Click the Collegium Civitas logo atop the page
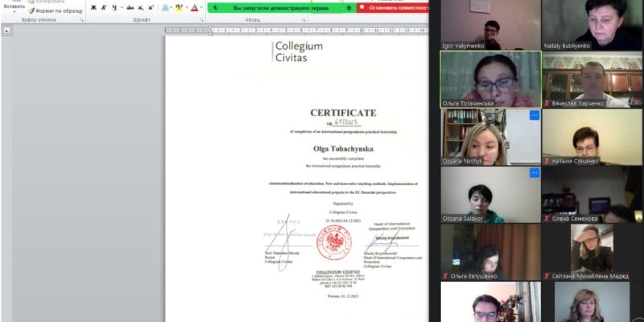Image resolution: width=644 pixels, height=322 pixels. [297, 52]
